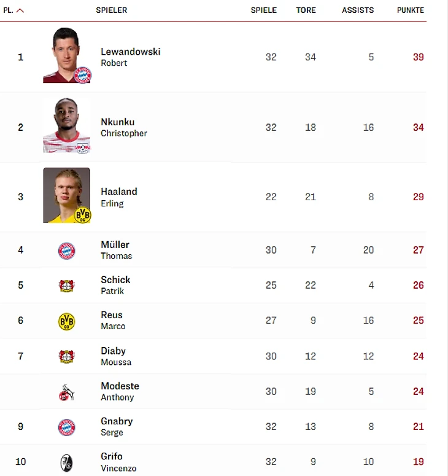Screen dimensions: 448x476
Task: Click Bayern Munich logo beside Müller
Action: (66, 251)
